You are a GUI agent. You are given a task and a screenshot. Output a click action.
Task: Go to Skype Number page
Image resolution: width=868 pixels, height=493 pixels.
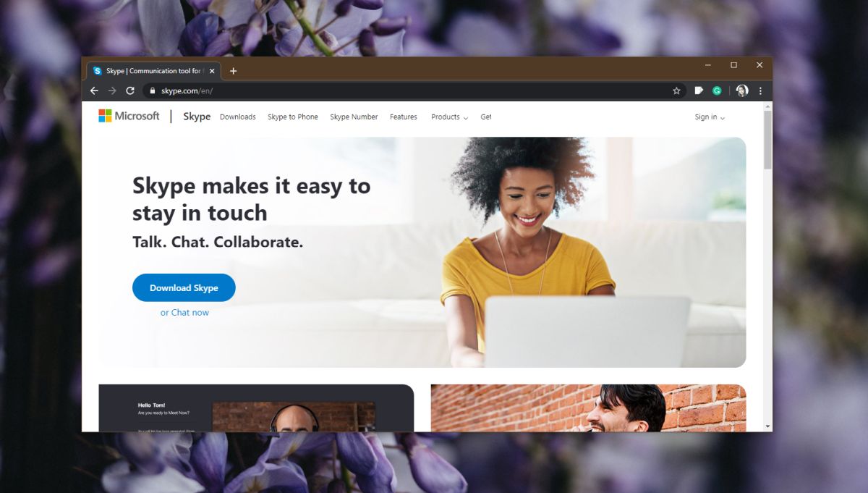[x=354, y=117]
